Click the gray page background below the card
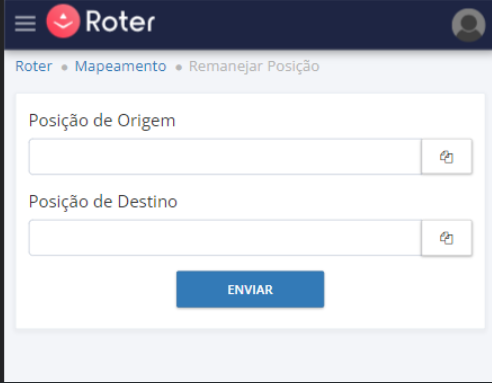The image size is (492, 383). 247,355
